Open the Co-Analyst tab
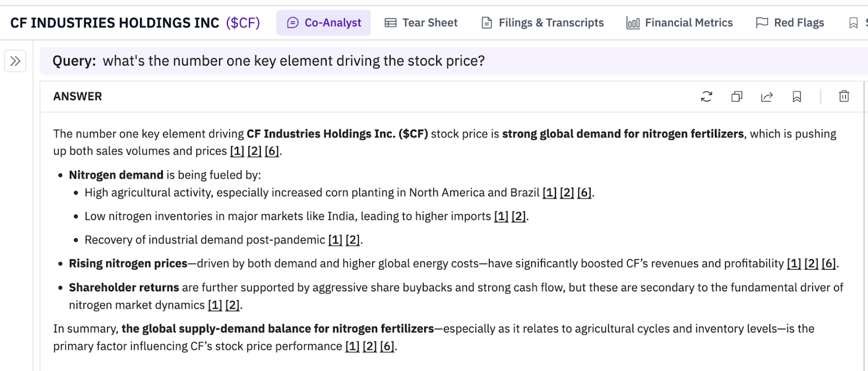Viewport: 868px width, 371px height. 324,23
